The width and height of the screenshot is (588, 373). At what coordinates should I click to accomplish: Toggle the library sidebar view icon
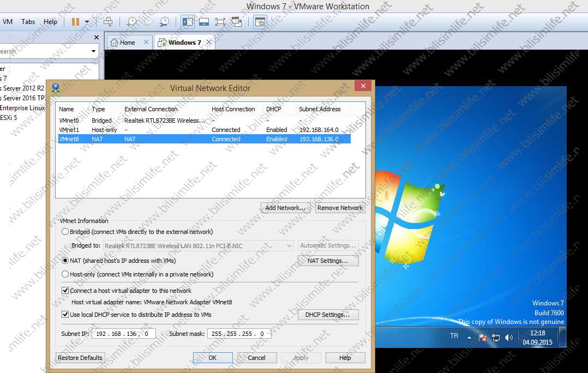pos(188,22)
